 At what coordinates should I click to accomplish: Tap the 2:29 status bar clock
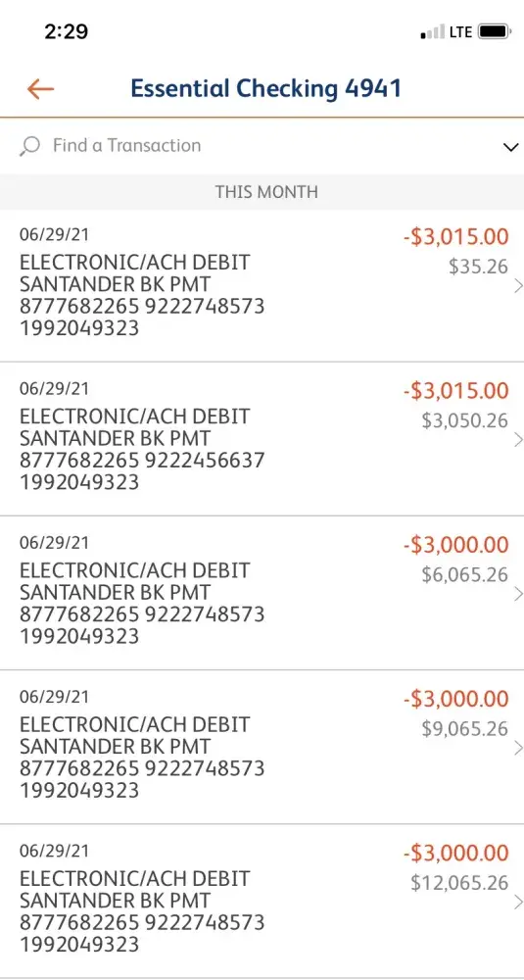click(x=67, y=31)
